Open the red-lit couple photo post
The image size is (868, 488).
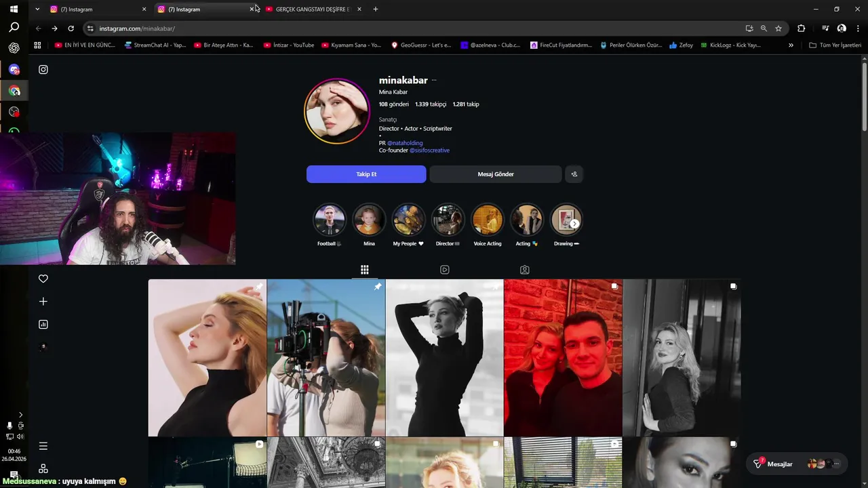click(563, 358)
